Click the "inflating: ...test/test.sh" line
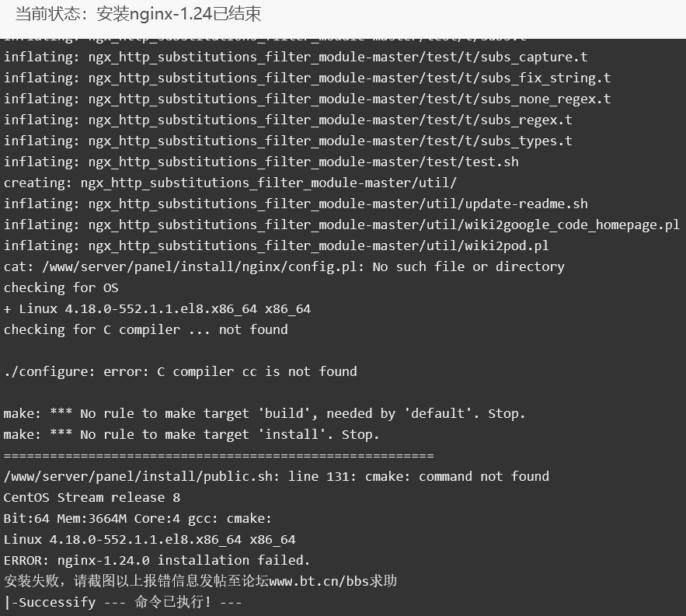 [261, 162]
